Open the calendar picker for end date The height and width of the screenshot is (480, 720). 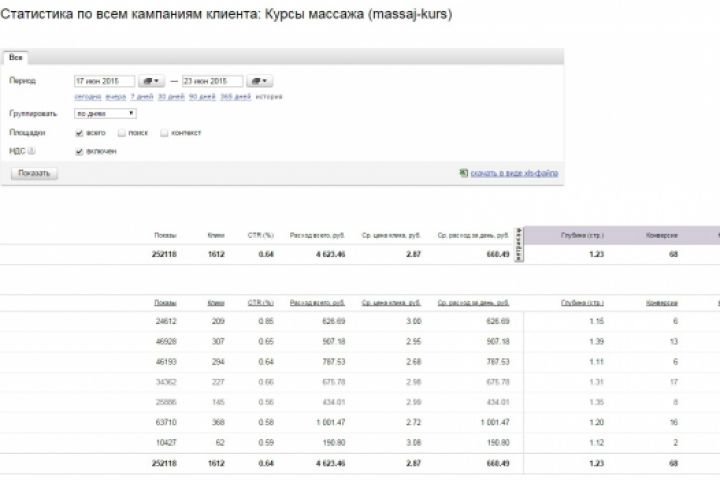[x=259, y=81]
